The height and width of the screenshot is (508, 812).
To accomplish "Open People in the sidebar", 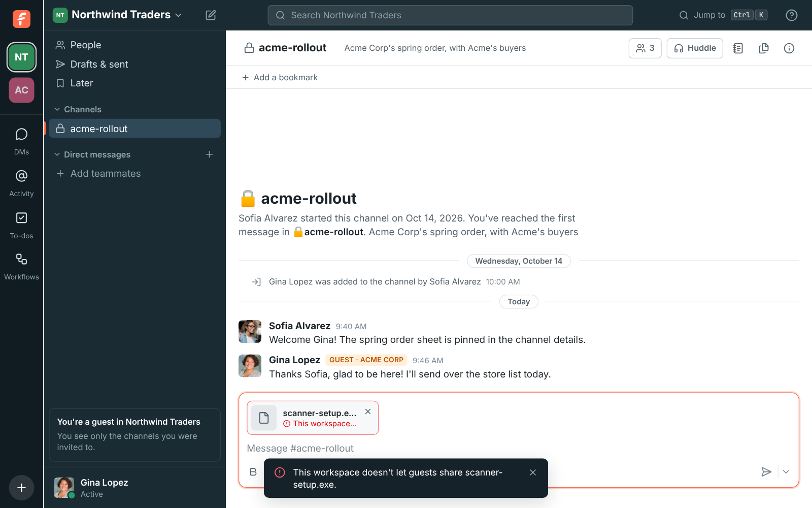I will [134, 45].
